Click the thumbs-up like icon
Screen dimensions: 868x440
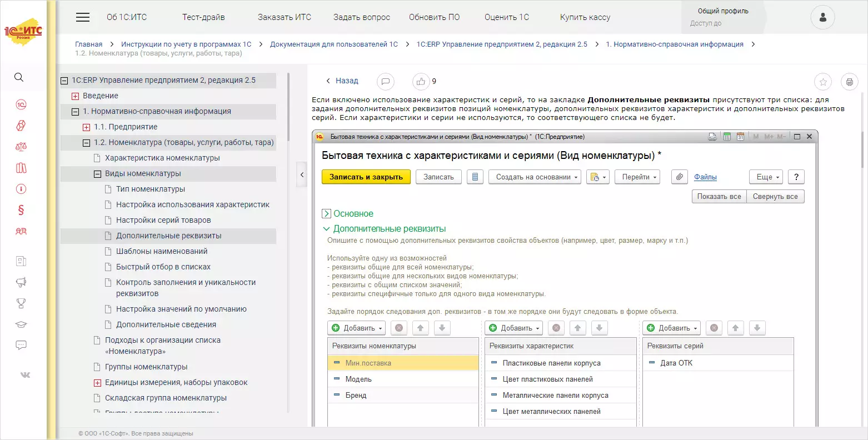click(421, 82)
